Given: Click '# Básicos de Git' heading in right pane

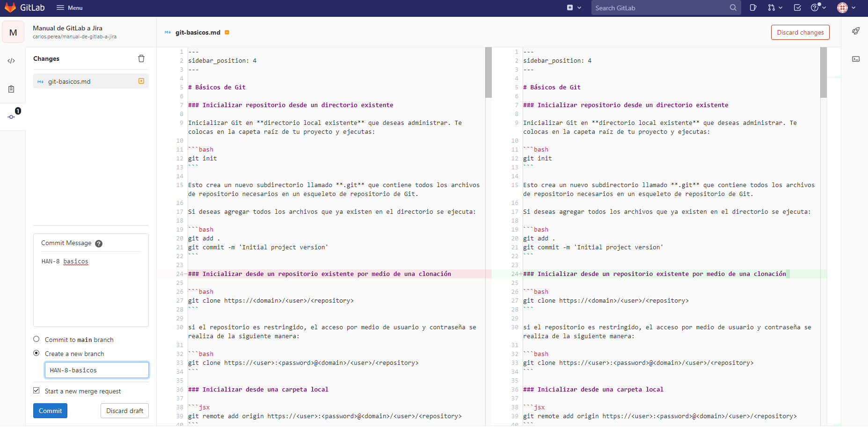Looking at the screenshot, I should coord(552,87).
